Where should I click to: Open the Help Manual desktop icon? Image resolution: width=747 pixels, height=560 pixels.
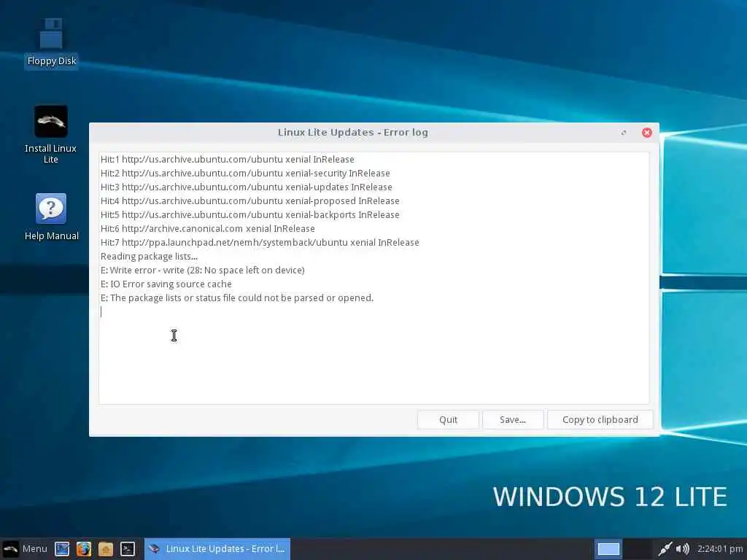[52, 217]
